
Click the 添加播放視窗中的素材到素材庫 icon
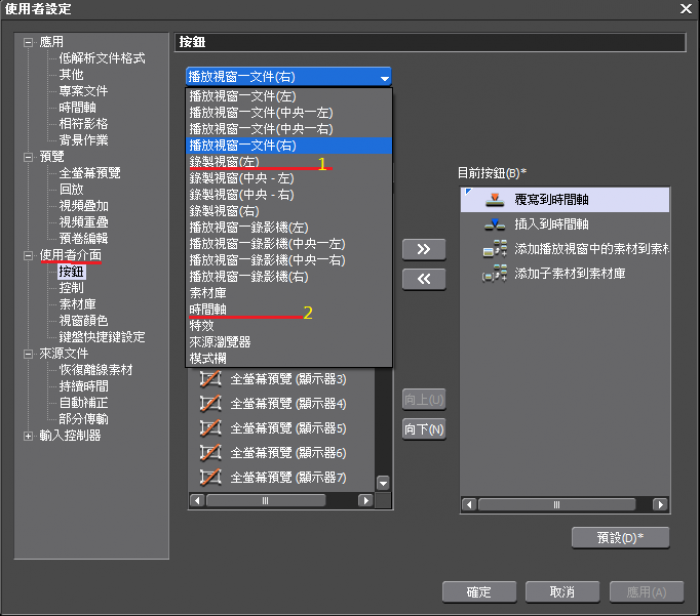click(493, 248)
